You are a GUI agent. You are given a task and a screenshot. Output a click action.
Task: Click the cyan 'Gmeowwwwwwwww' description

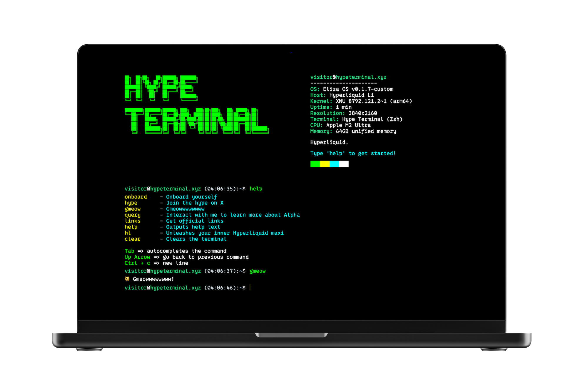pyautogui.click(x=185, y=209)
